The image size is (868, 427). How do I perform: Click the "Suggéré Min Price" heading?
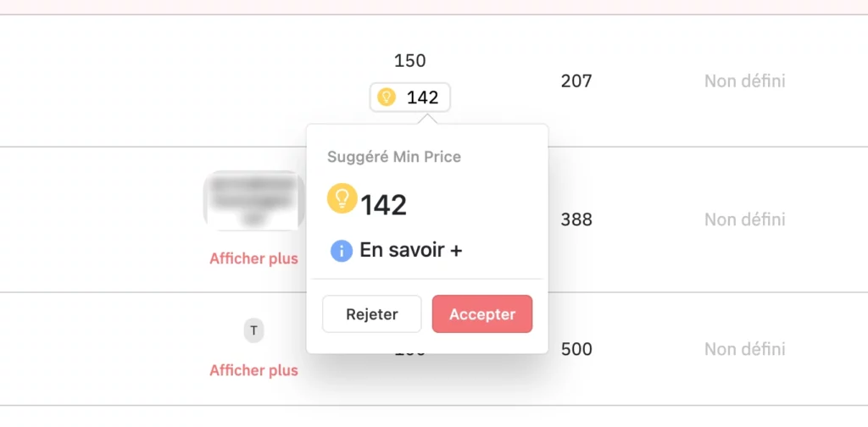[x=394, y=157]
